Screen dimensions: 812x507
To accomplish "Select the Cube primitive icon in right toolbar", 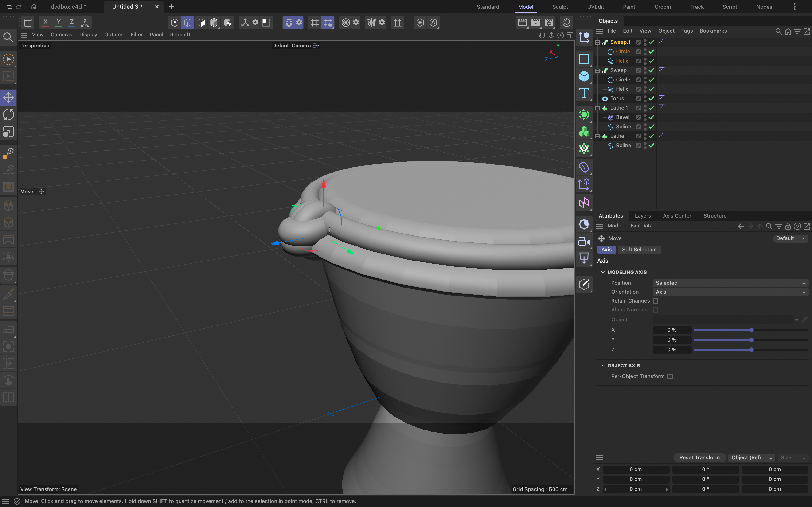I will [584, 76].
